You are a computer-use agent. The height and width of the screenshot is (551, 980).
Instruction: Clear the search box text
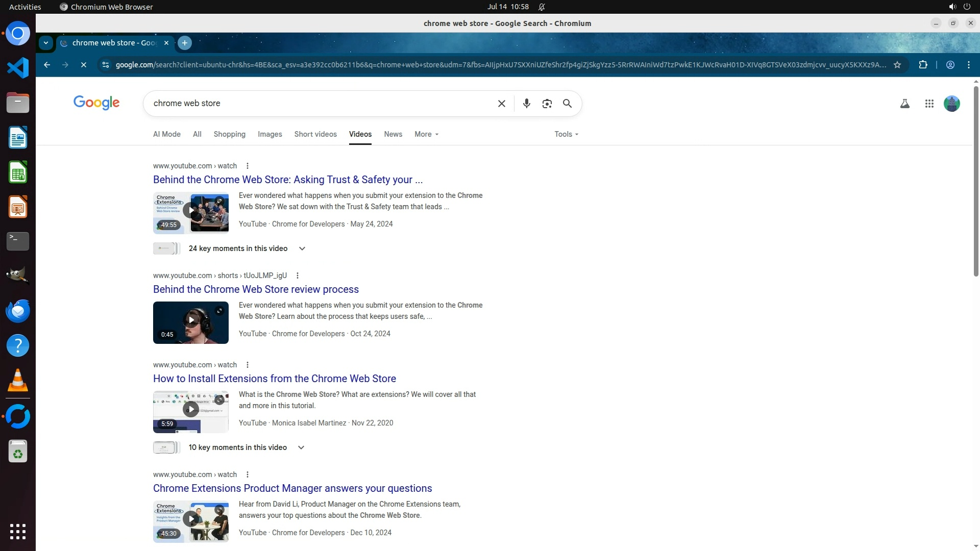tap(501, 104)
